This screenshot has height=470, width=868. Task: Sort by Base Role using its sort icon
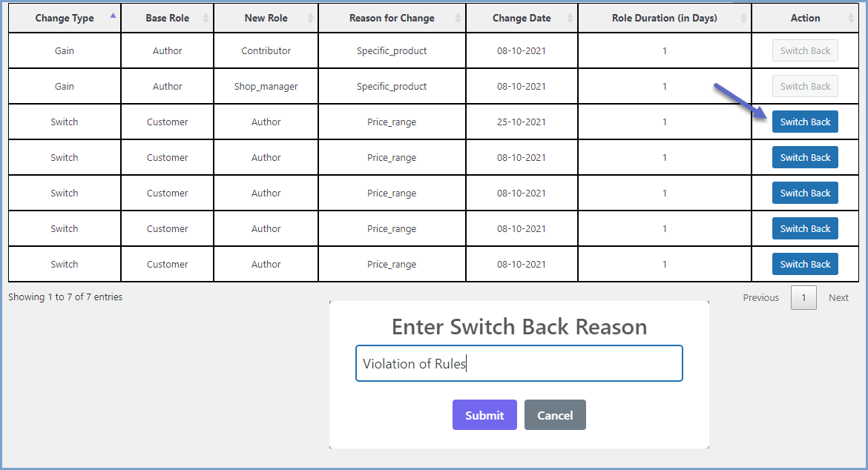(x=206, y=17)
